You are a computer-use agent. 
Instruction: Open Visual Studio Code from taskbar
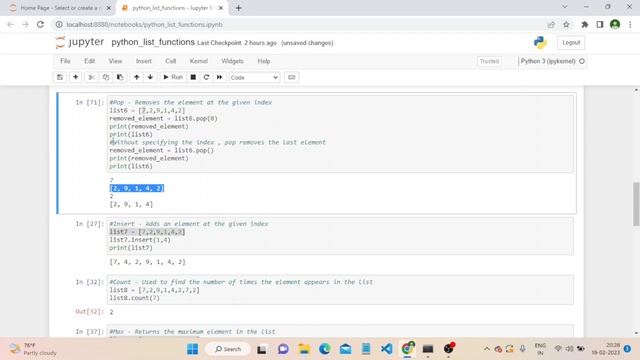pos(387,349)
